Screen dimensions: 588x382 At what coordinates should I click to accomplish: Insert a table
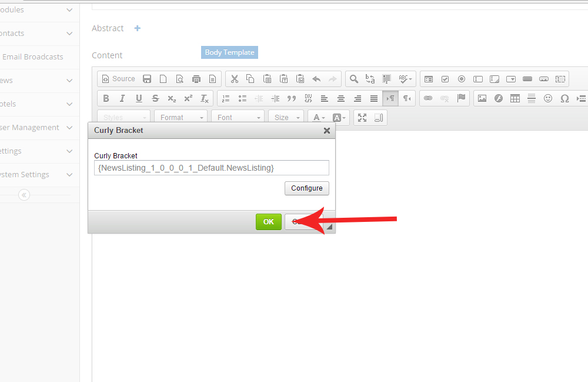(515, 98)
